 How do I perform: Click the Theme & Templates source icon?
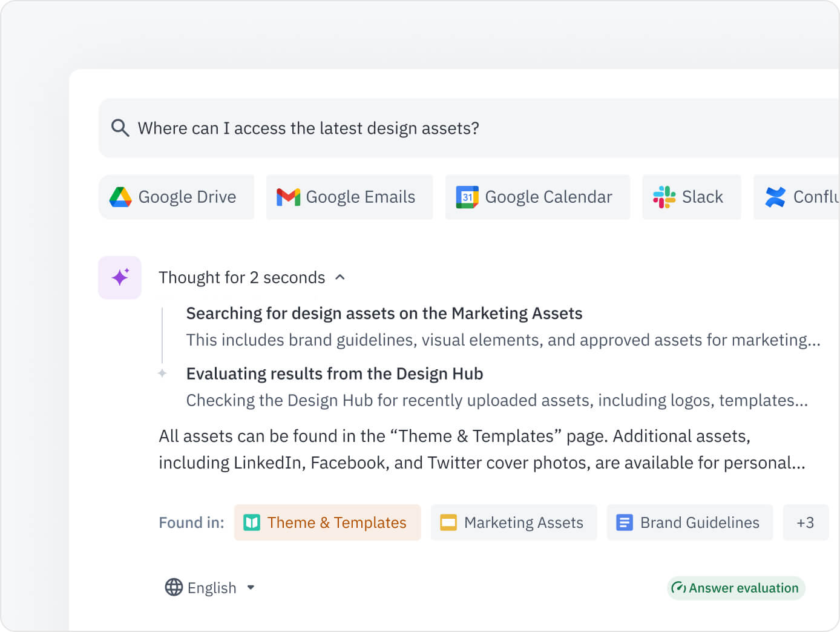pyautogui.click(x=253, y=522)
